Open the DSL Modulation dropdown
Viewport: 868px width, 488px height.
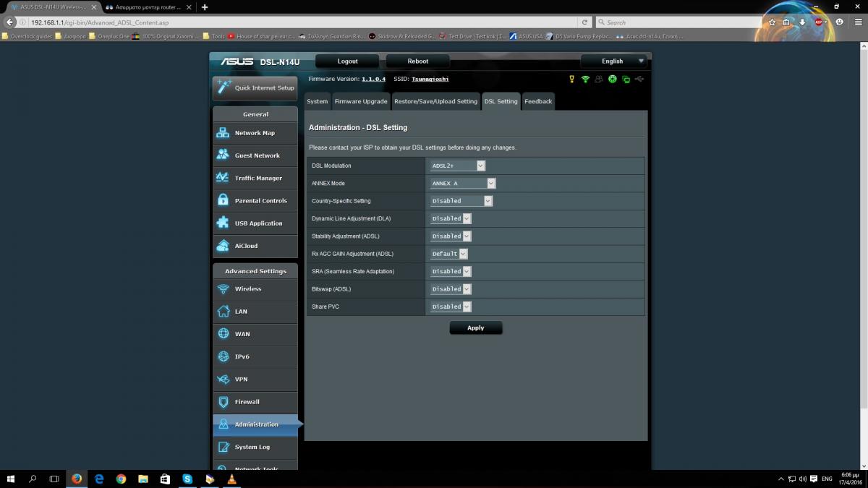tap(458, 166)
